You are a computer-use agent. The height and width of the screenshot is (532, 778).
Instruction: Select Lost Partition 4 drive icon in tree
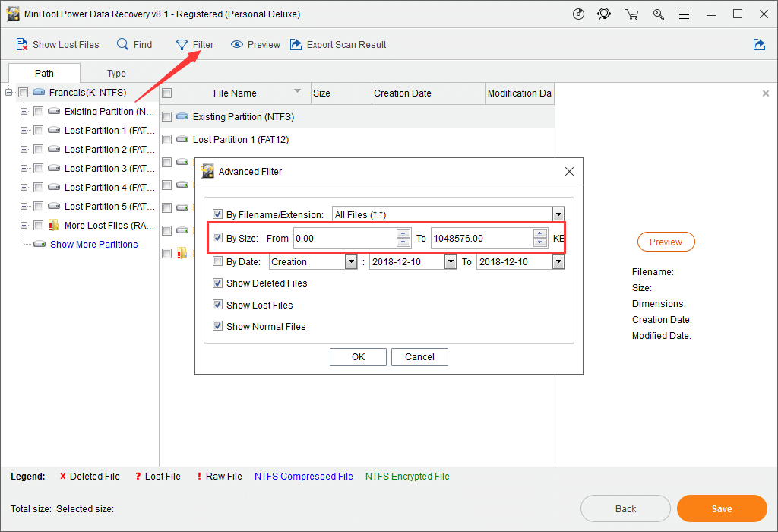[x=54, y=187]
